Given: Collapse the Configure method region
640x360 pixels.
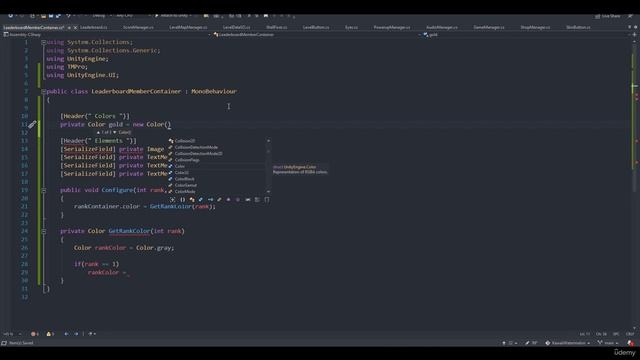Looking at the screenshot, I should [x=43, y=190].
